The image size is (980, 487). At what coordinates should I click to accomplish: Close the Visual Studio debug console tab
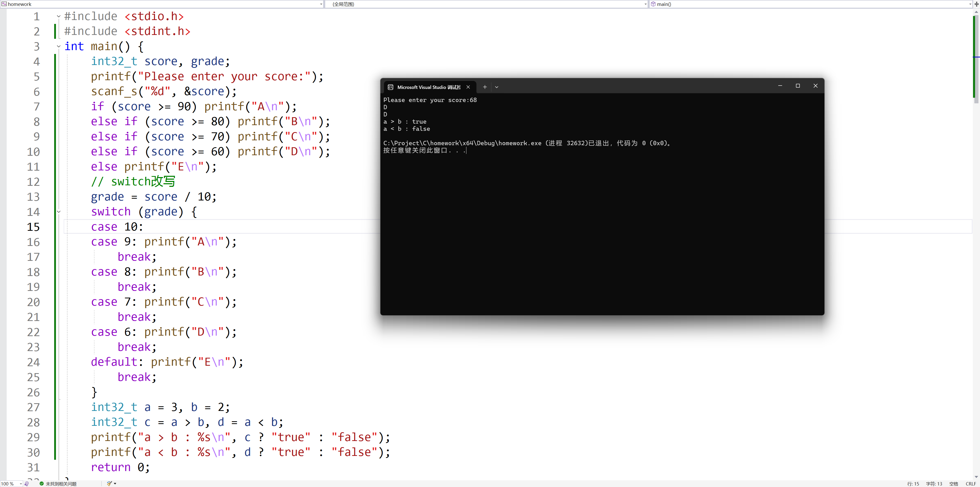468,87
